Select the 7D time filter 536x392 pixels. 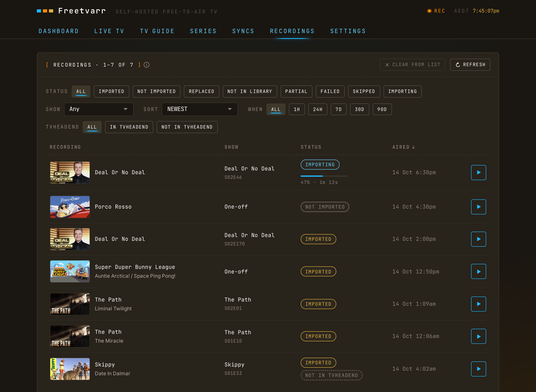tap(339, 109)
